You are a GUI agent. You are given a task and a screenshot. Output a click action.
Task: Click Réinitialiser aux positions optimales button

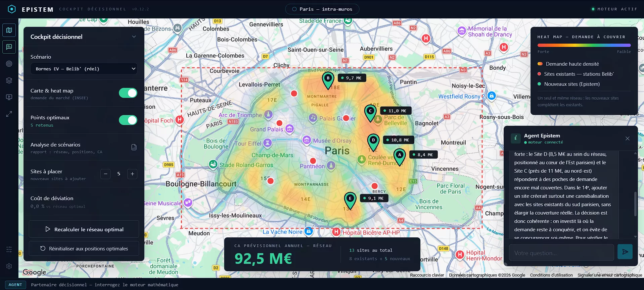click(84, 248)
